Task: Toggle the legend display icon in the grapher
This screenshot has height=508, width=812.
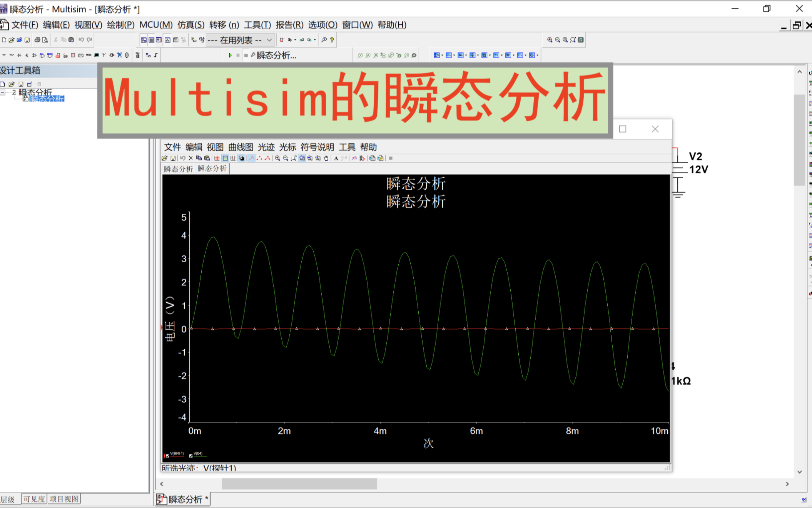Action: click(224, 158)
